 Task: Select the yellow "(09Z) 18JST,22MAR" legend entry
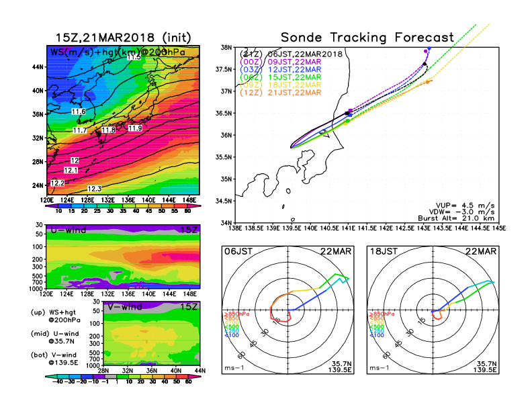tap(281, 85)
